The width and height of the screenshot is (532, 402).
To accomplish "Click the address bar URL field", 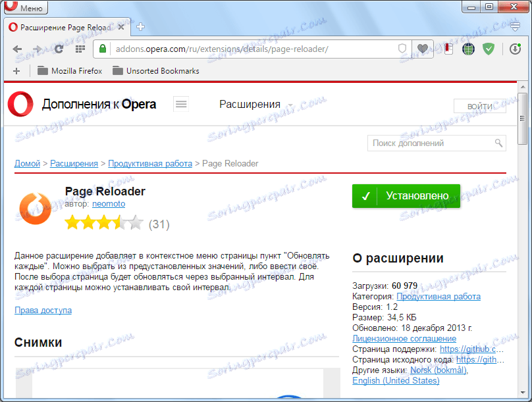I will pos(252,49).
